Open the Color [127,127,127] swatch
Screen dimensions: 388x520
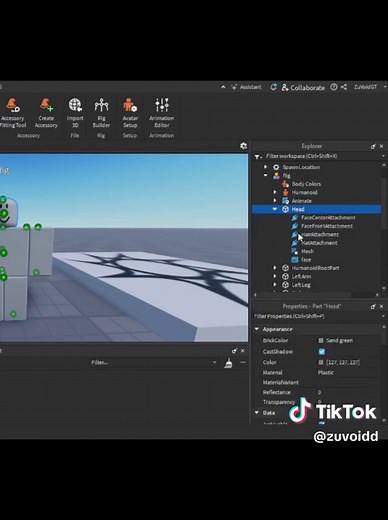tap(321, 362)
